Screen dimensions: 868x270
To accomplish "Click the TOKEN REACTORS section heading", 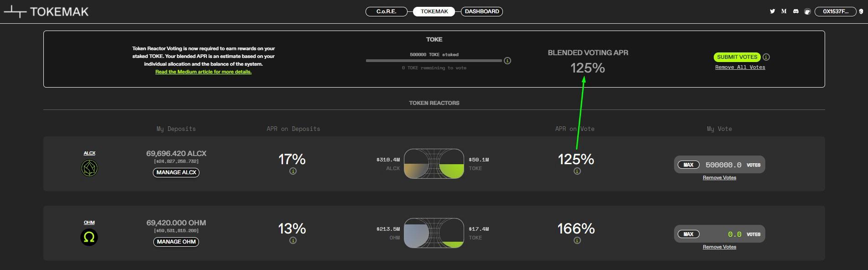I will click(434, 103).
